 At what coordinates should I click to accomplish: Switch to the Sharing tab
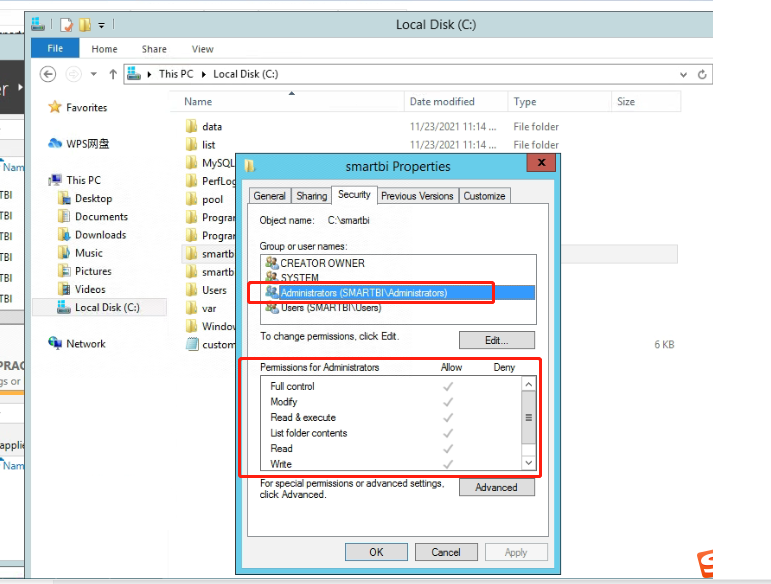click(x=311, y=196)
